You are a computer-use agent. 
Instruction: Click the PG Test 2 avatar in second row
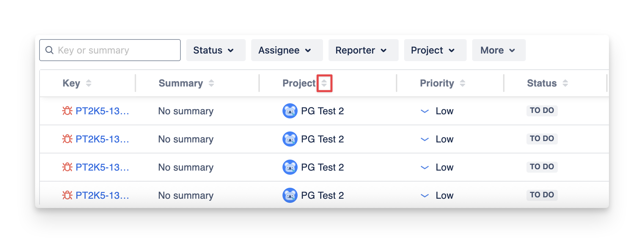click(x=290, y=139)
